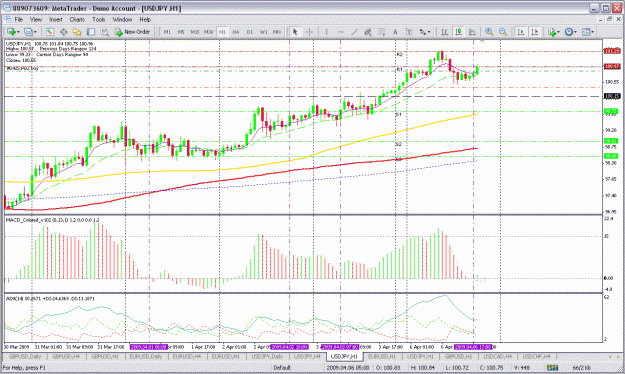Image resolution: width=625 pixels, height=374 pixels.
Task: Restore the inner chart window
Action: (x=609, y=19)
